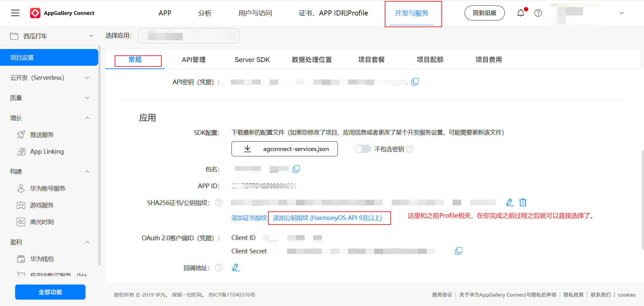Open 华为账号服务 in sidebar
644x306 pixels.
pyautogui.click(x=48, y=189)
